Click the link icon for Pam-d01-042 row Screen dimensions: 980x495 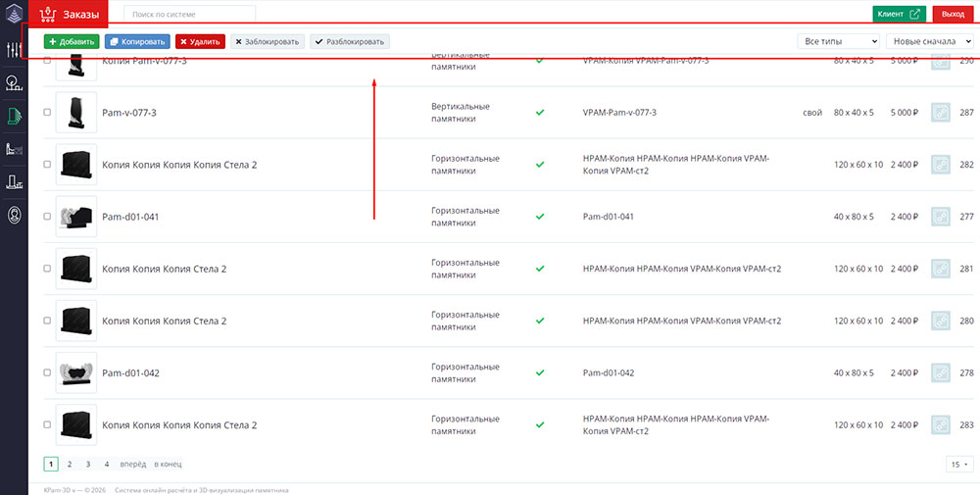[940, 372]
